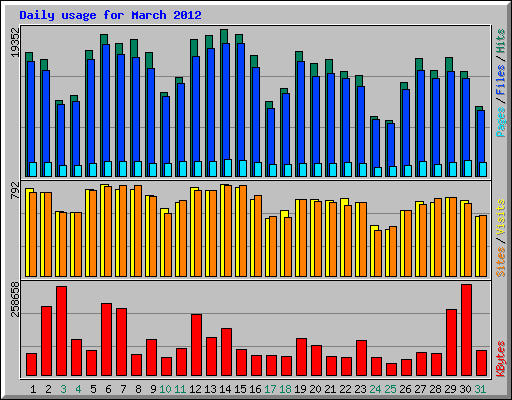Click the cyan Pages bar for day 15
This screenshot has width=512, height=400.
243,168
